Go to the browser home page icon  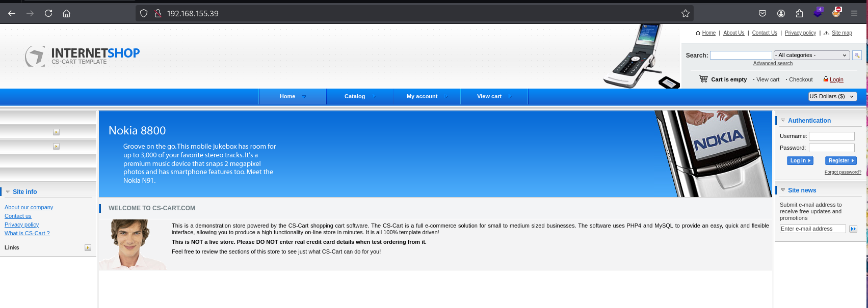click(66, 13)
